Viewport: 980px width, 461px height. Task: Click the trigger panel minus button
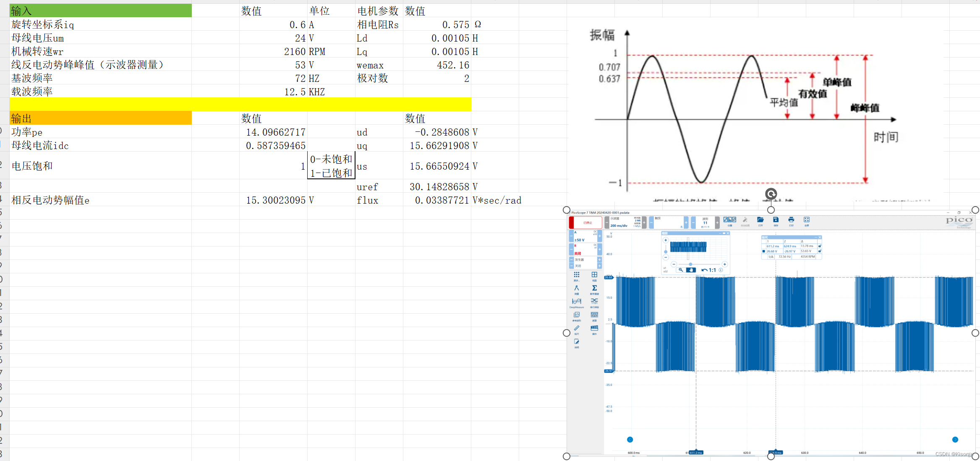point(651,223)
